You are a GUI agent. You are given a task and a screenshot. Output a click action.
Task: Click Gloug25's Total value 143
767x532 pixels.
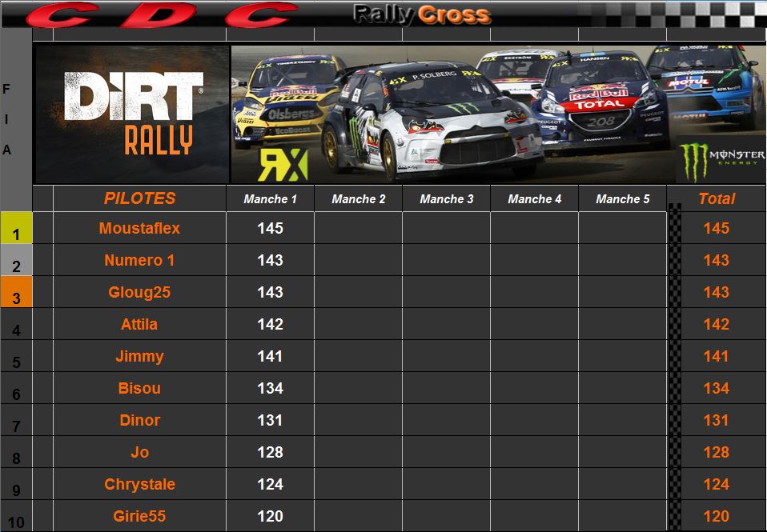click(x=716, y=292)
